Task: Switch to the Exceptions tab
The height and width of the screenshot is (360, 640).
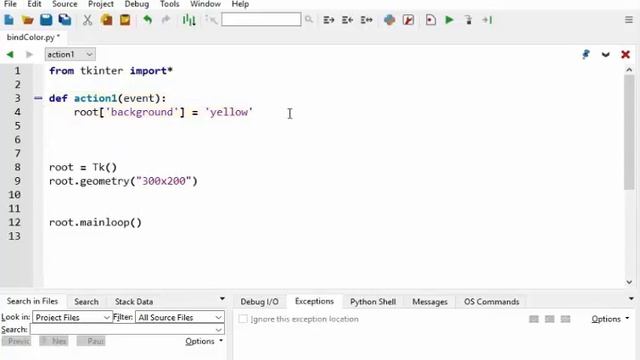Action: (x=314, y=301)
